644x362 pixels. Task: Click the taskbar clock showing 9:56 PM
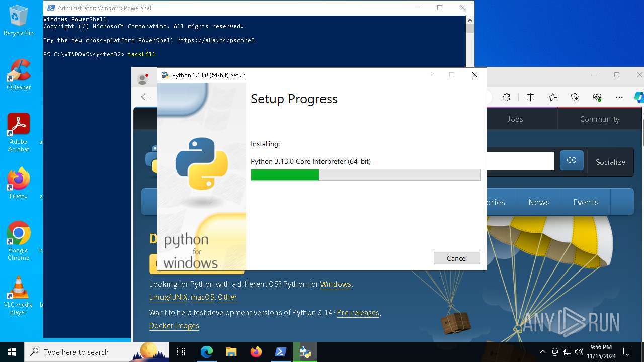[x=601, y=352]
